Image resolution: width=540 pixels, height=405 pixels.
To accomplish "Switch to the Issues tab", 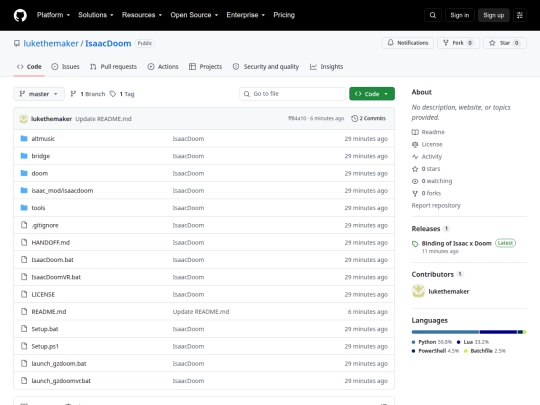I will pyautogui.click(x=65, y=67).
